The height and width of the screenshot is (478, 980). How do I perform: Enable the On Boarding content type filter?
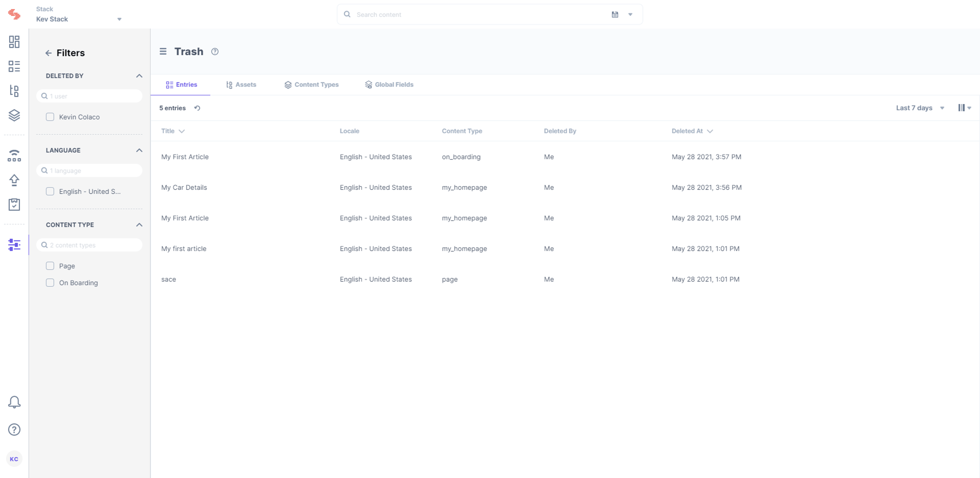click(50, 283)
